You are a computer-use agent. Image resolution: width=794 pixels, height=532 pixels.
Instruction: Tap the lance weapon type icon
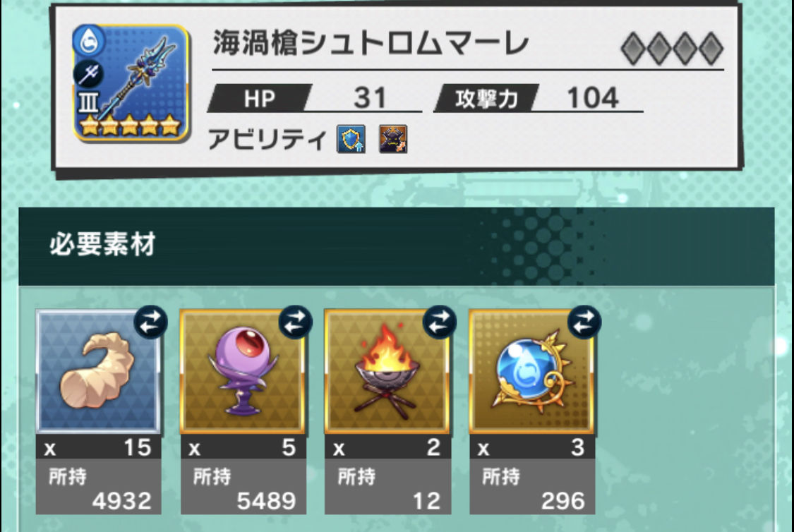click(89, 74)
